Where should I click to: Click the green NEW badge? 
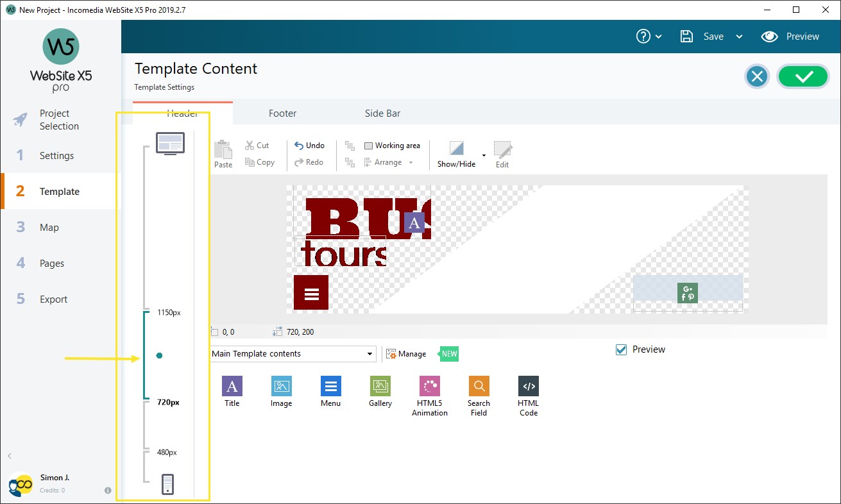tap(448, 354)
